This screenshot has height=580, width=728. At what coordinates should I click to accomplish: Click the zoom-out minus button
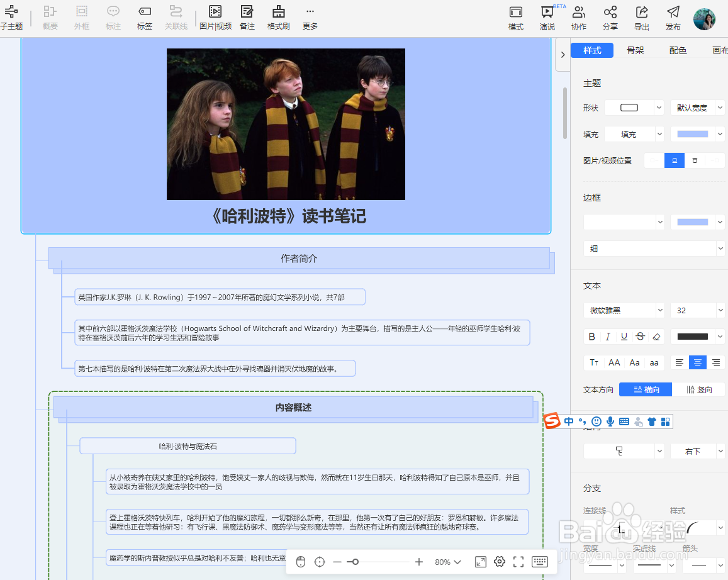pyautogui.click(x=337, y=562)
